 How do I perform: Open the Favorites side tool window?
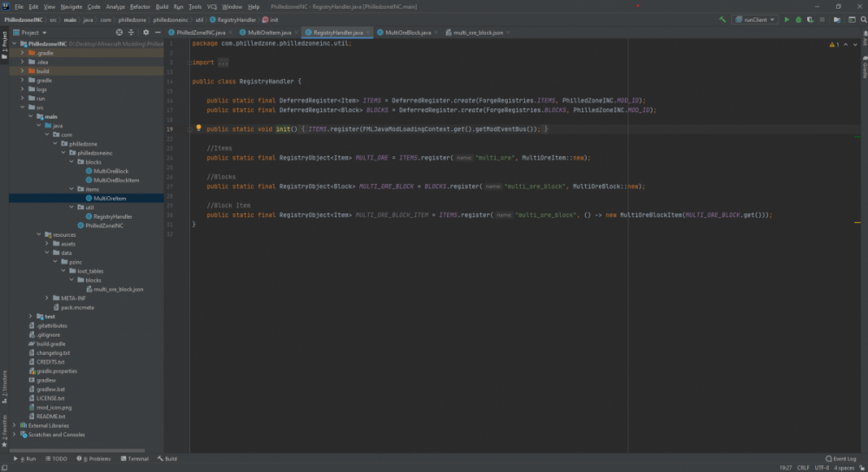click(x=4, y=431)
